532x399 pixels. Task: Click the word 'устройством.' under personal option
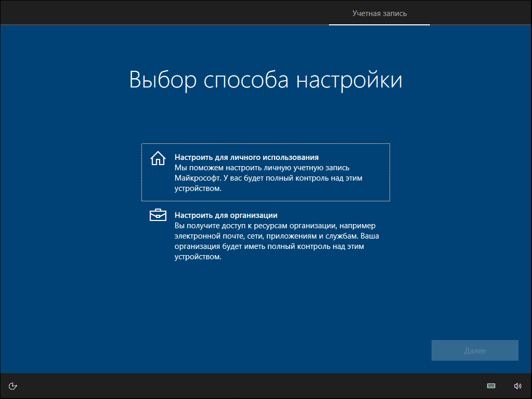pyautogui.click(x=198, y=188)
